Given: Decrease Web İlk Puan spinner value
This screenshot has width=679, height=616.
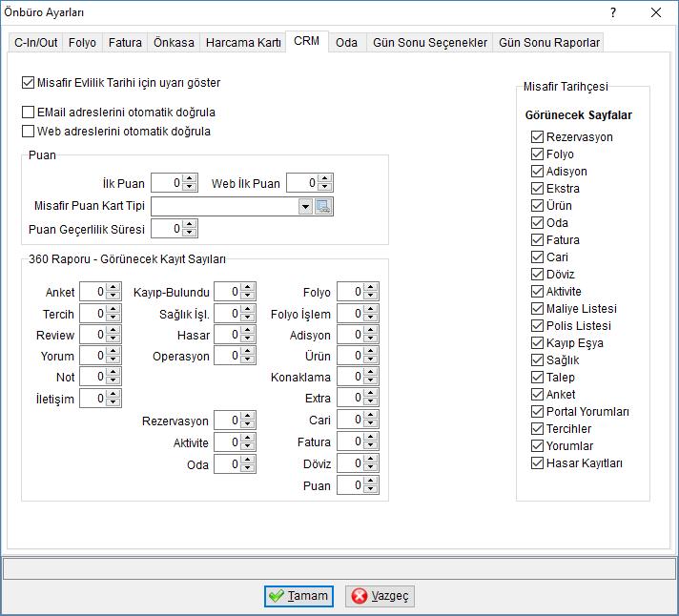Looking at the screenshot, I should (x=325, y=187).
